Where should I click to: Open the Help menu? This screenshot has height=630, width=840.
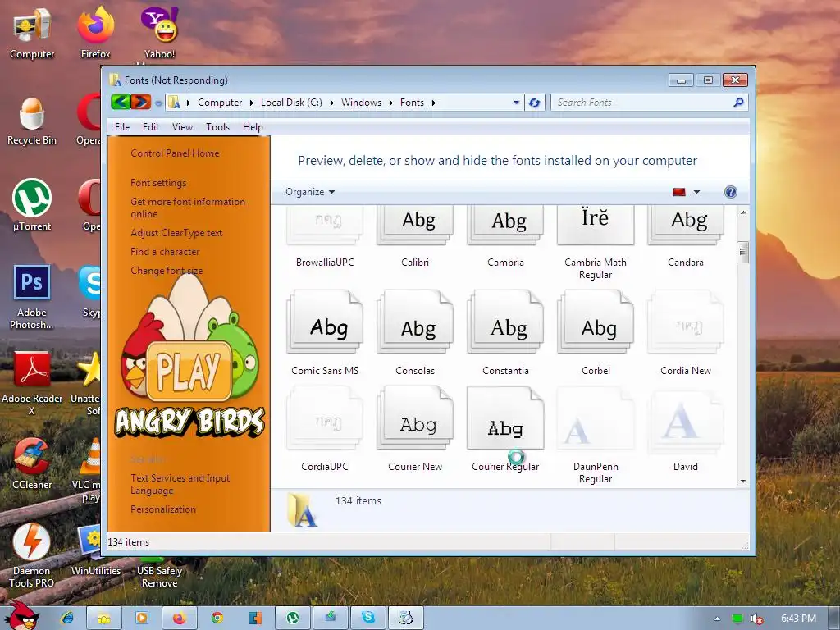pyautogui.click(x=253, y=127)
